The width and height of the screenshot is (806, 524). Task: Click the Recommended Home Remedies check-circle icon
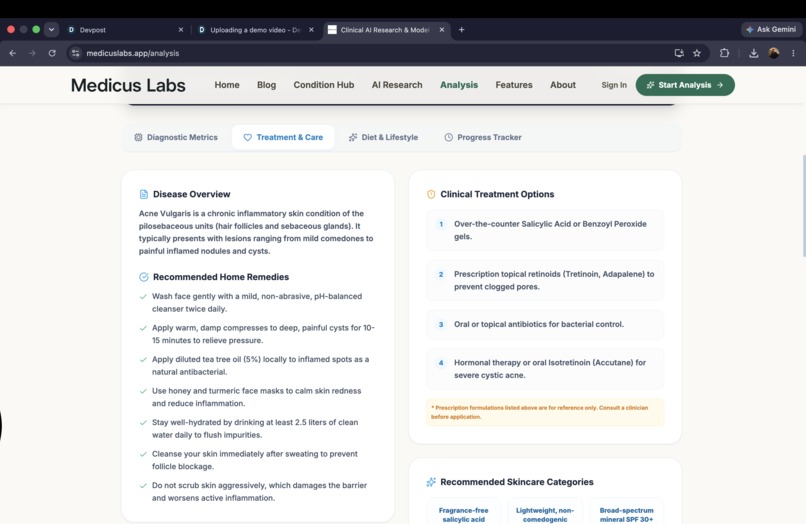tap(143, 277)
